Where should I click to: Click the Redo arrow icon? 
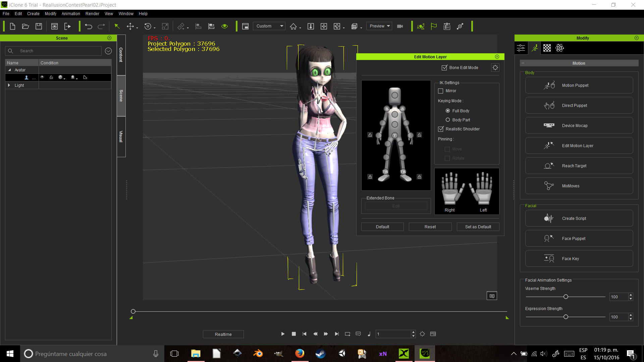pos(101,26)
